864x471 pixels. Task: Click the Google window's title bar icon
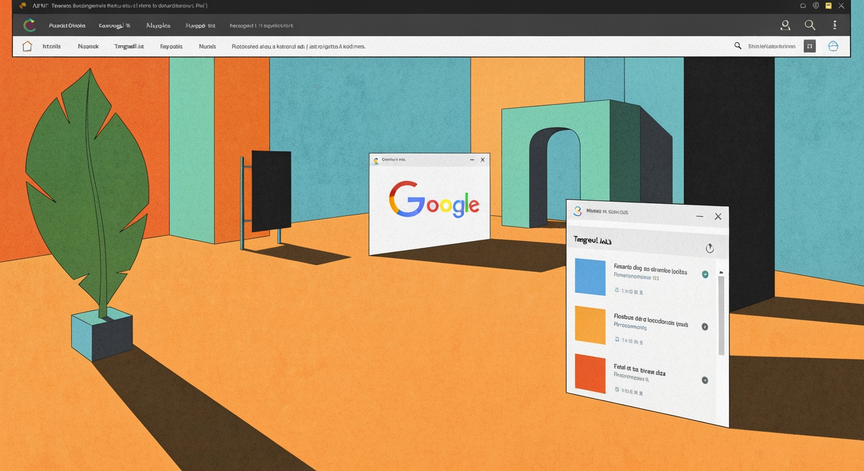click(376, 160)
